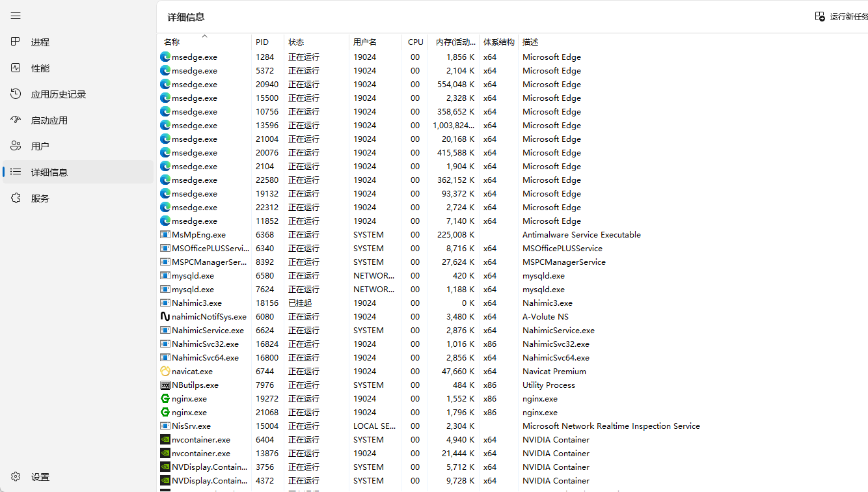Click nginx.exe icon with PID 19272
Screen dimensions: 868x492
point(165,398)
